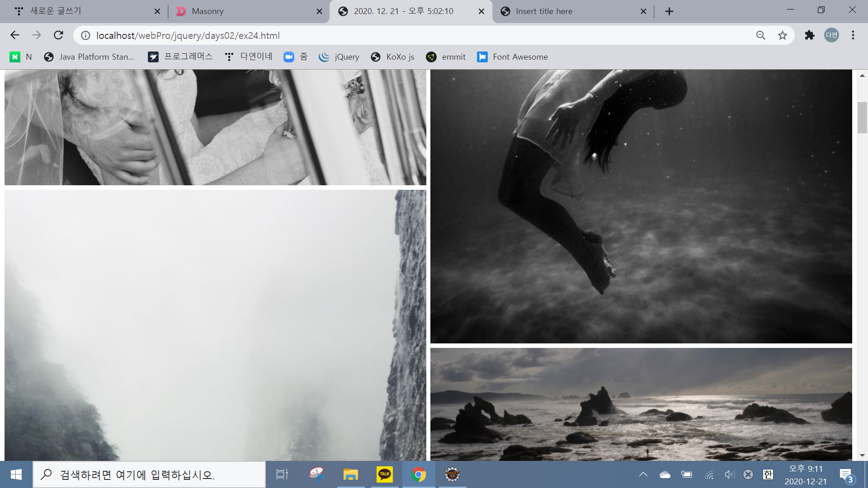Image resolution: width=868 pixels, height=488 pixels.
Task: Open KakaoTalk from the taskbar
Action: click(x=384, y=474)
